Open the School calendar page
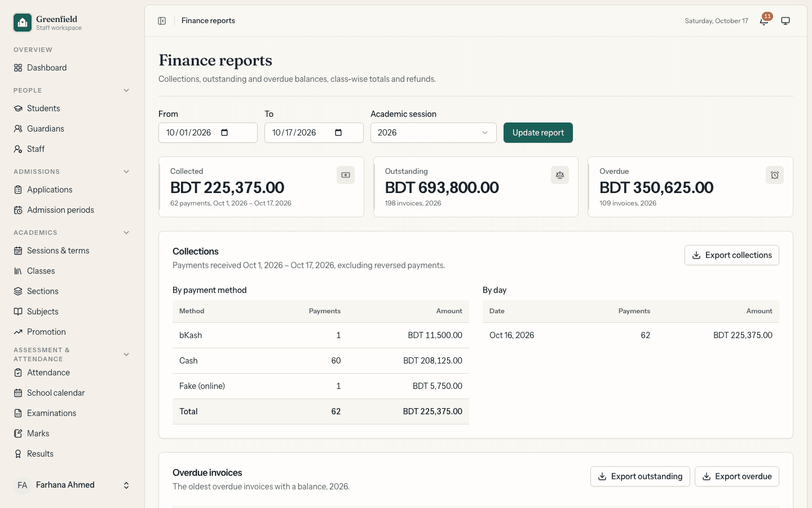812x508 pixels. [x=72, y=393]
